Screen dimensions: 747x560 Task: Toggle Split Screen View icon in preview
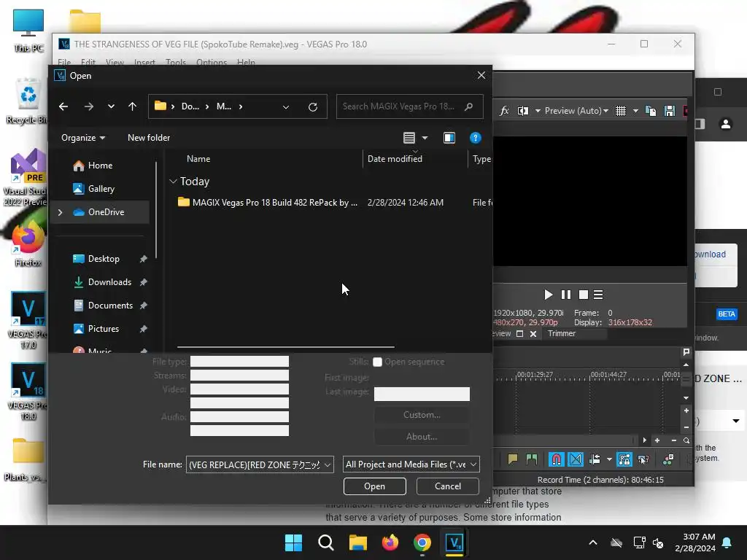click(x=523, y=111)
